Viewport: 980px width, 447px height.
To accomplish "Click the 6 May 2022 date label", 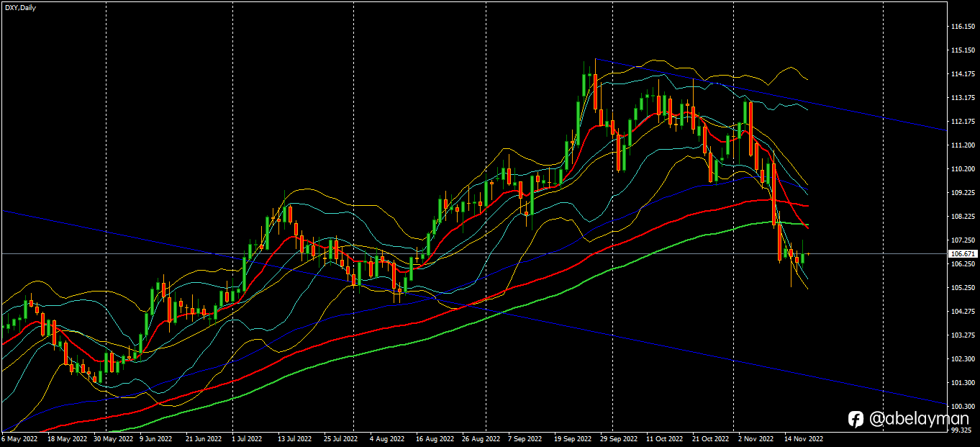I will coord(20,438).
